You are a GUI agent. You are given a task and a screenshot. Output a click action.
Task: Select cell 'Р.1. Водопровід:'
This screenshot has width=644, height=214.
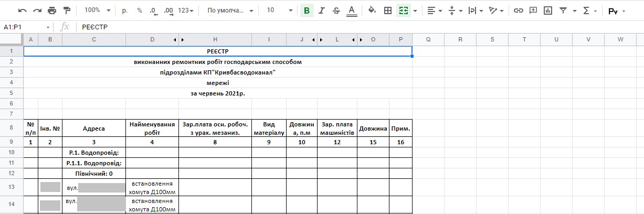pyautogui.click(x=94, y=153)
